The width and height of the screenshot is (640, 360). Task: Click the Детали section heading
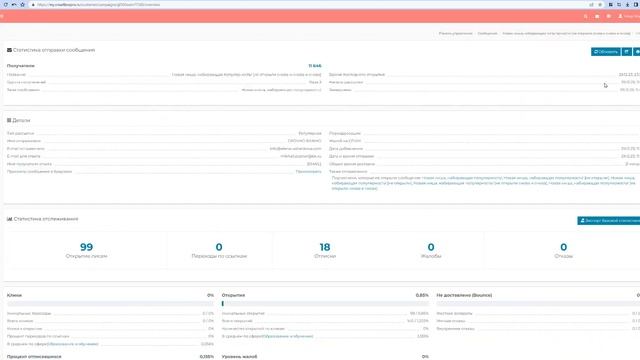pyautogui.click(x=19, y=120)
